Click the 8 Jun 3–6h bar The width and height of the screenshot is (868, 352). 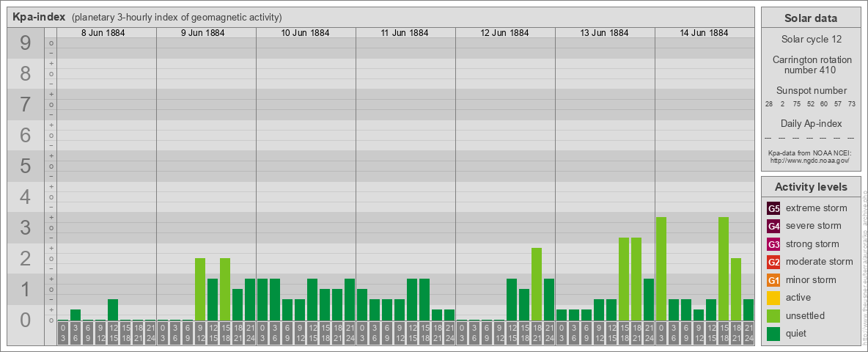coord(76,315)
